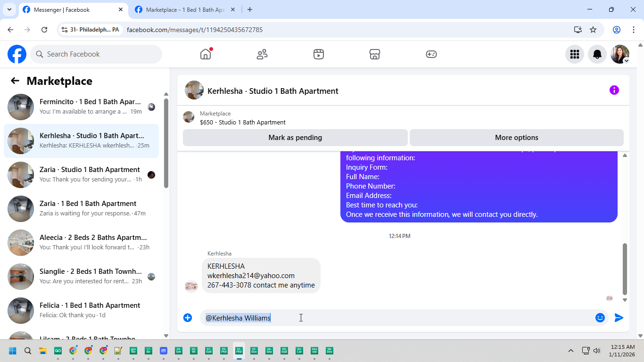The image size is (644, 362).
Task: Show hidden system tray icons
Action: point(571,351)
